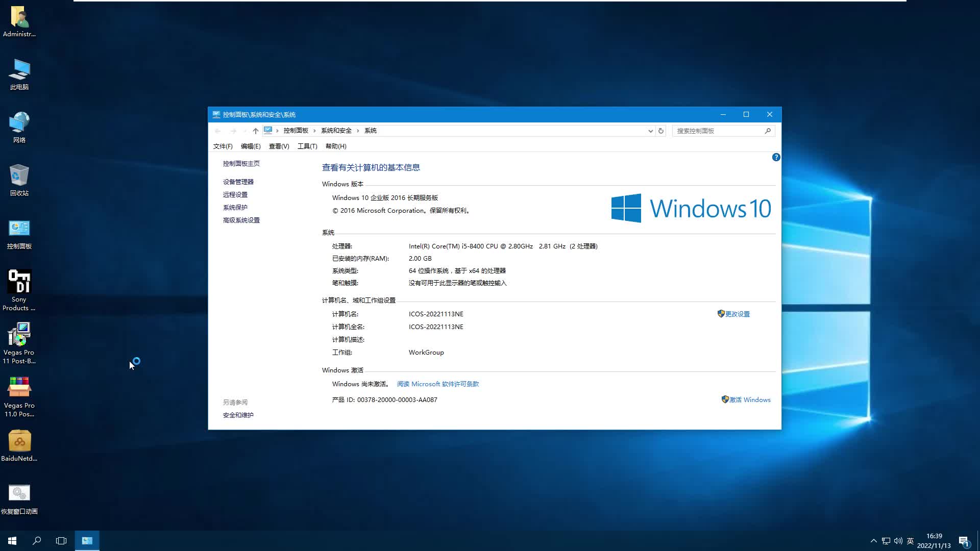980x551 pixels.
Task: Open 回收站 (Recycle Bin)
Action: [x=18, y=176]
